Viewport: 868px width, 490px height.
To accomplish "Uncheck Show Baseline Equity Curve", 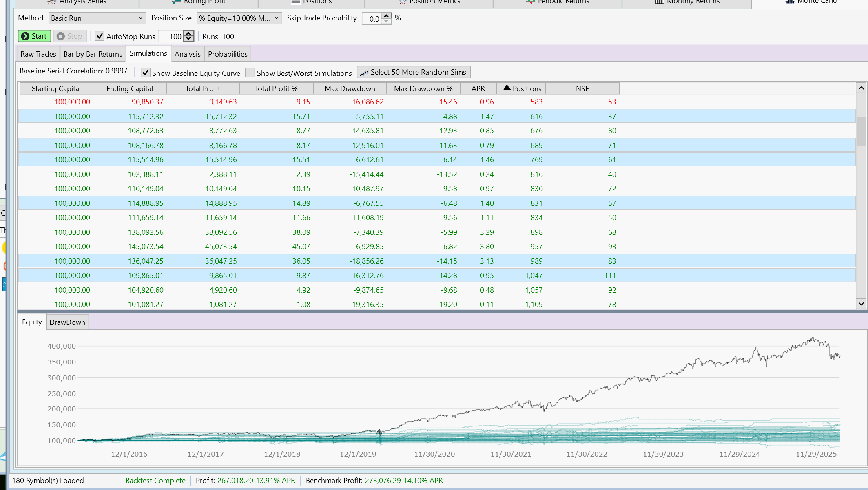I will (145, 73).
